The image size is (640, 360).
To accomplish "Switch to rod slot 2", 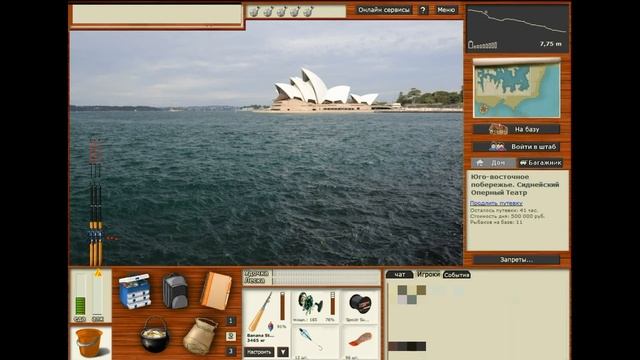I will coord(231,336).
